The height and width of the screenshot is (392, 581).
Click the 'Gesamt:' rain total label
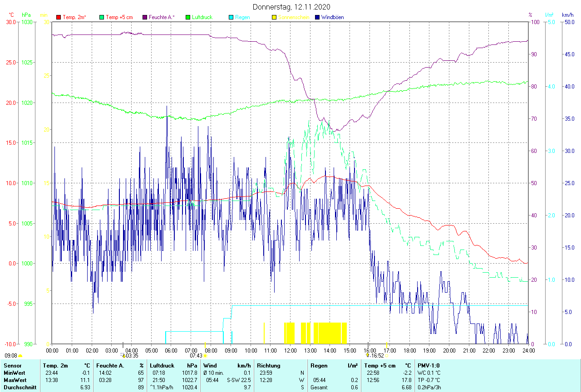pyautogui.click(x=319, y=387)
